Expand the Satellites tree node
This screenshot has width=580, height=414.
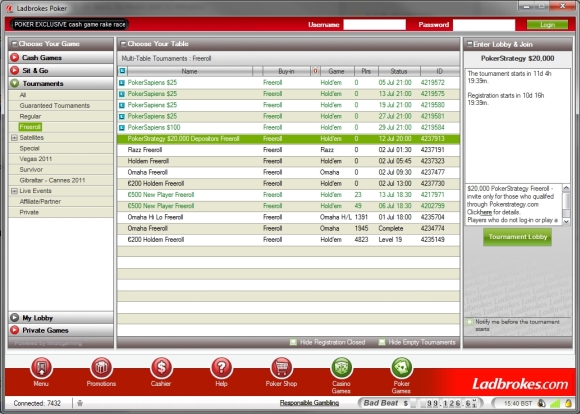tap(14, 138)
